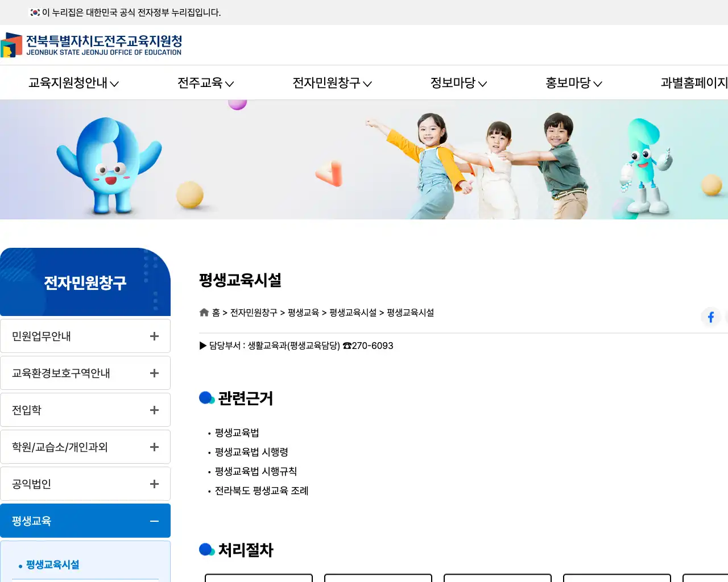
Task: Click the children banner image
Action: click(x=364, y=160)
